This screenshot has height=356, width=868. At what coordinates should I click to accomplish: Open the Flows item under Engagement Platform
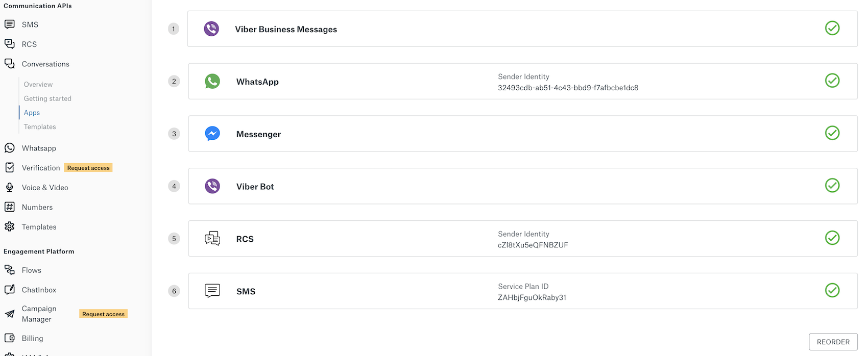32,270
